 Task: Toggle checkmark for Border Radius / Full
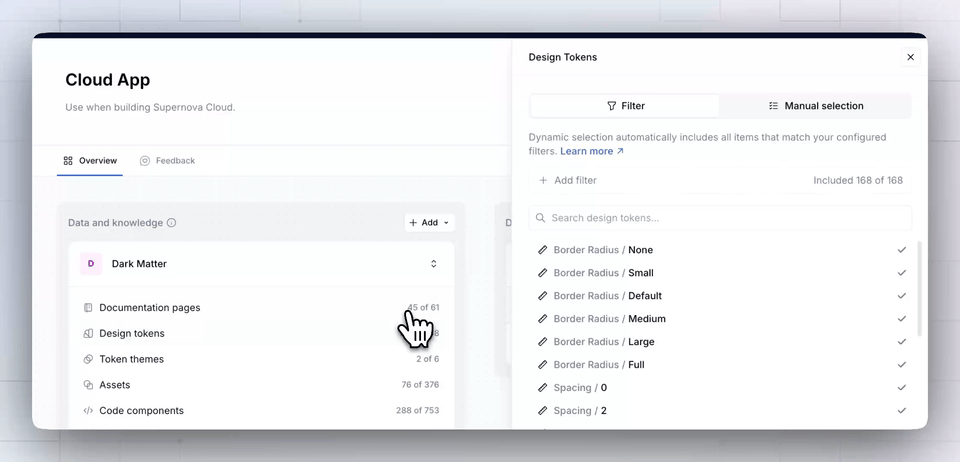point(901,365)
